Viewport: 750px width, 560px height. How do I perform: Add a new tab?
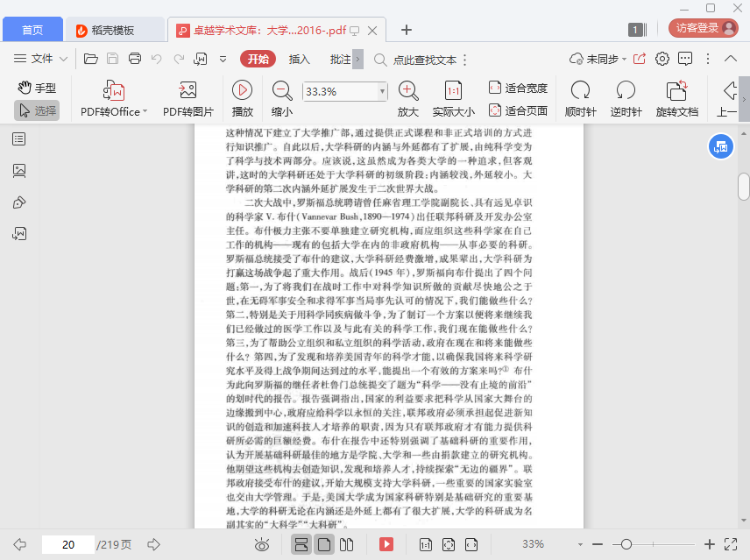coord(406,30)
